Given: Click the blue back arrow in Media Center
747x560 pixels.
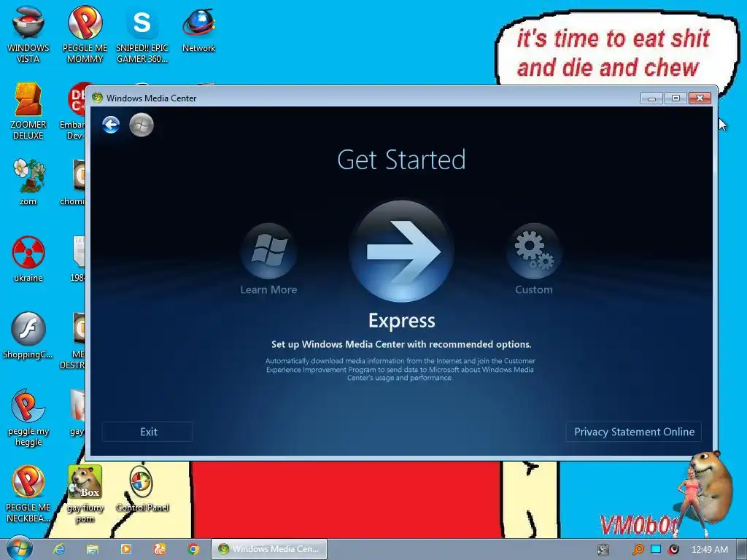Looking at the screenshot, I should pos(111,125).
